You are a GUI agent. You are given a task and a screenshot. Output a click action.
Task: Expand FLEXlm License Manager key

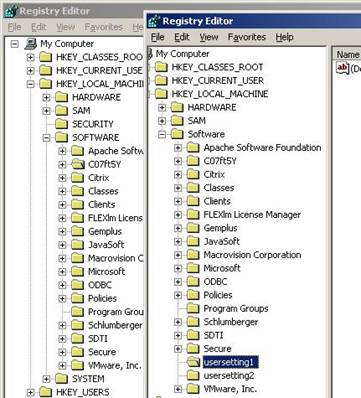(178, 215)
